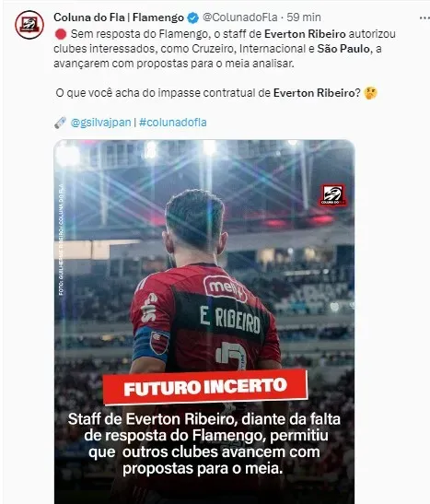Click the captain armband crest in photo
430x504 pixels.
tap(159, 343)
